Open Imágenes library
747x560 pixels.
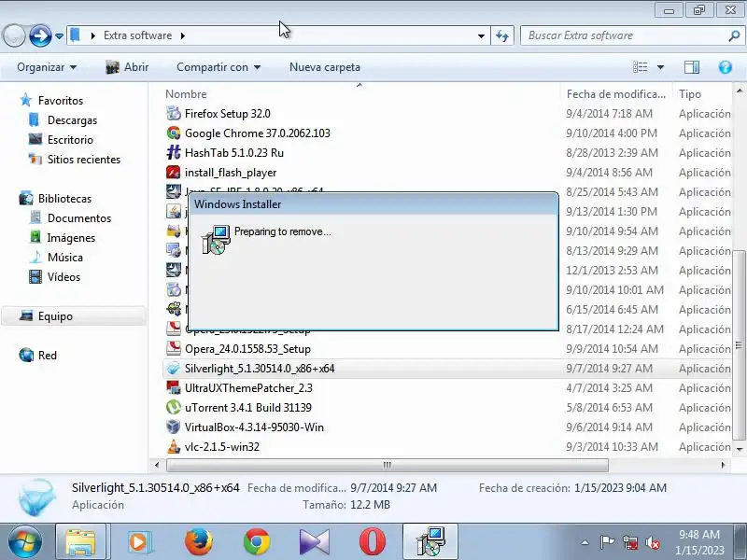tap(71, 238)
